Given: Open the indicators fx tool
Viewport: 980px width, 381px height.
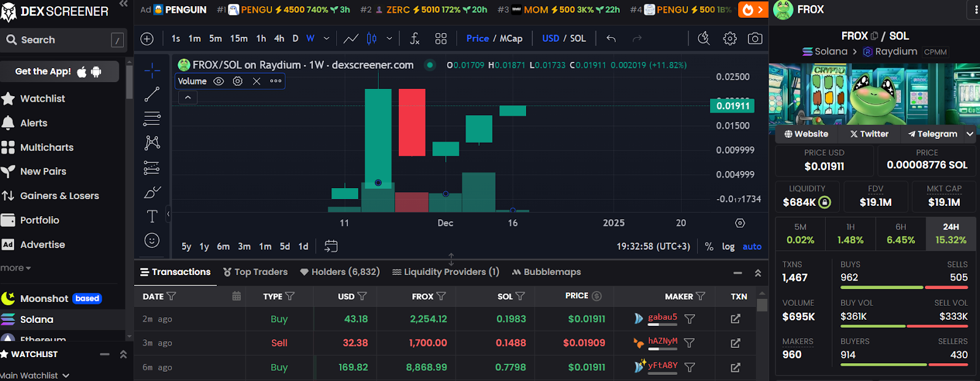Looking at the screenshot, I should [415, 39].
